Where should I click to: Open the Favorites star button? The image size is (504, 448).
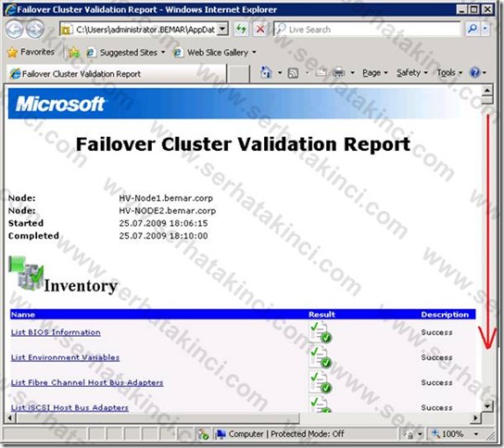(x=31, y=52)
